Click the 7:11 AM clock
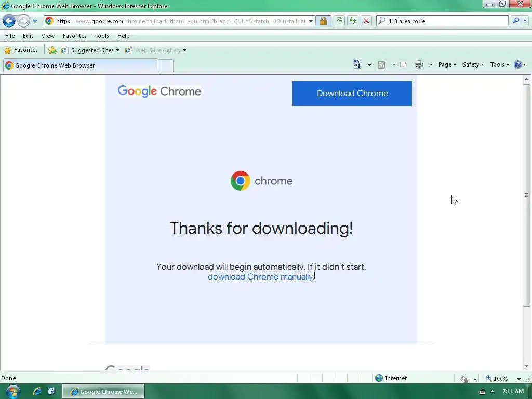 (x=513, y=392)
